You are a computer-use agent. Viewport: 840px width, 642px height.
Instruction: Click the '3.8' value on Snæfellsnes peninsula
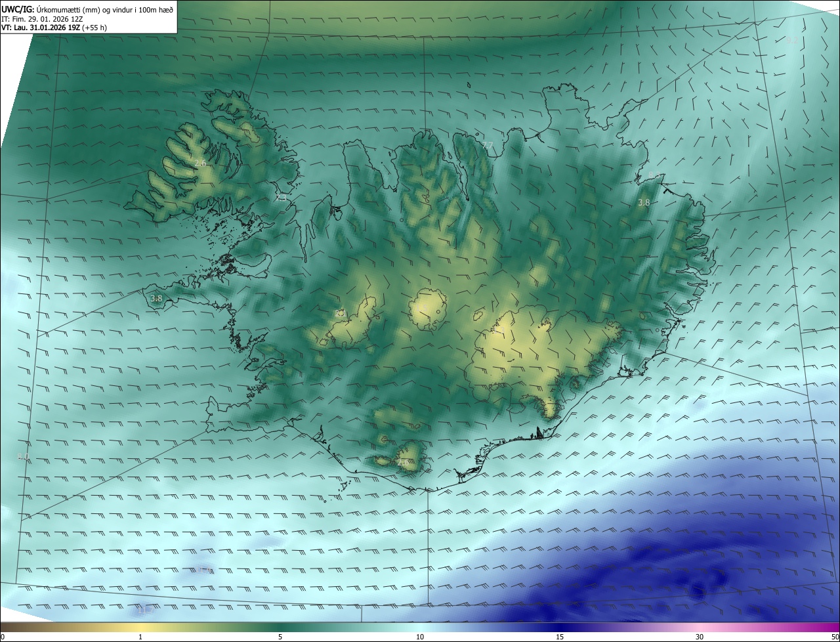(x=156, y=299)
